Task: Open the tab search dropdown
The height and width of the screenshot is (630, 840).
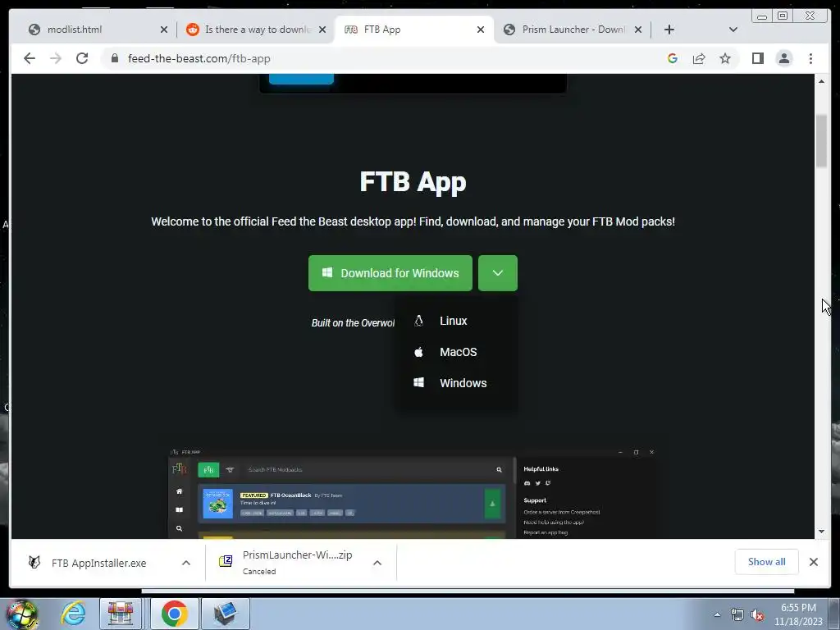Action: tap(733, 30)
